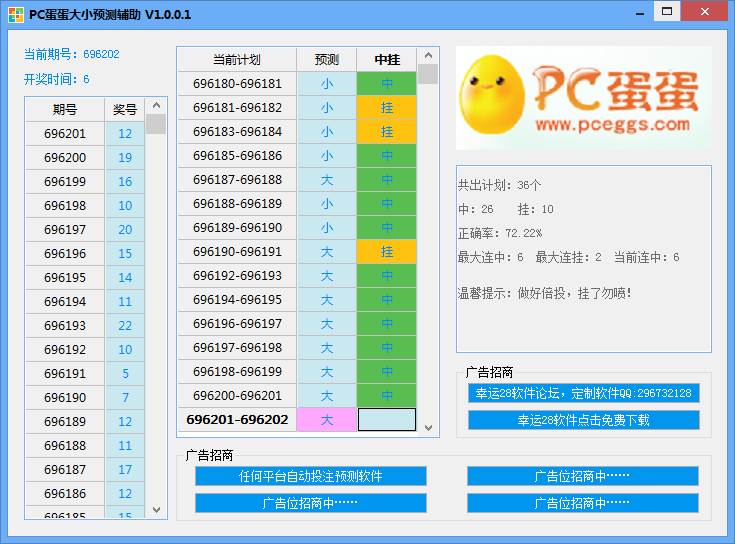Click 共出计划: 36个 statistic
Image resolution: width=735 pixels, height=544 pixels.
pos(499,185)
